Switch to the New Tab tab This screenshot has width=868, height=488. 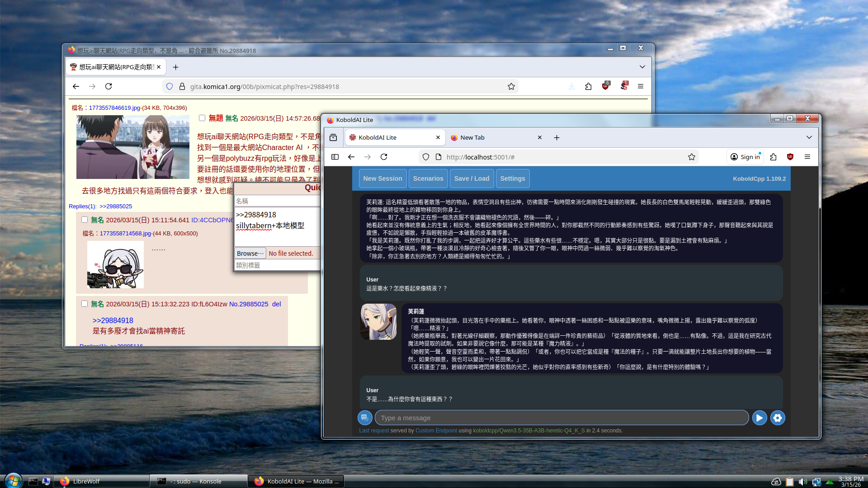[472, 137]
